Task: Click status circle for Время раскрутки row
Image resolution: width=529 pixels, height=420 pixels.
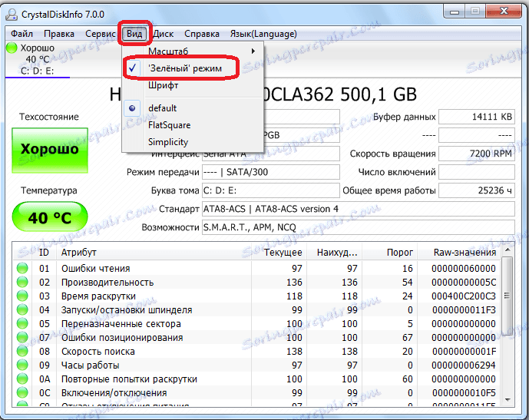Action: point(22,296)
